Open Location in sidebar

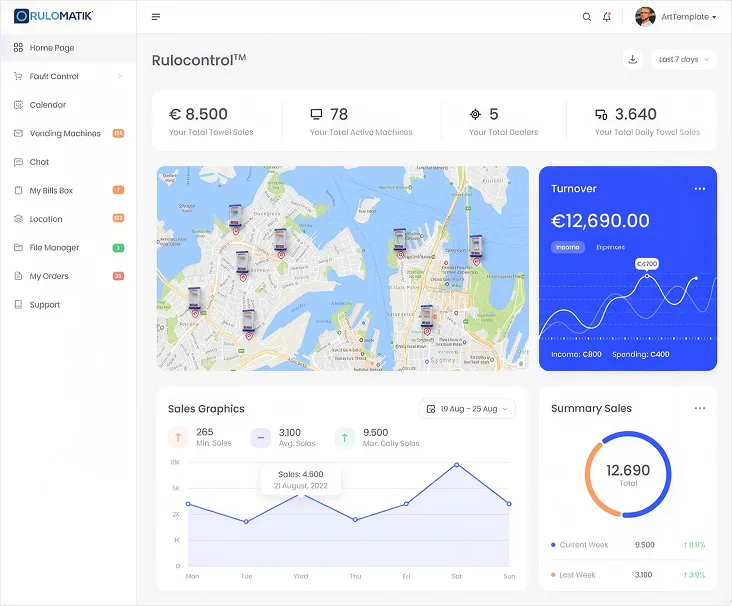[x=68, y=219]
